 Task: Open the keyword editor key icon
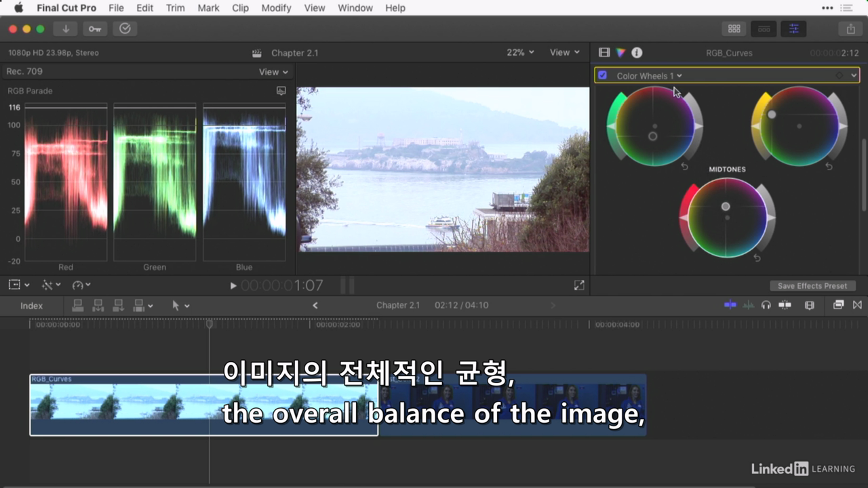(x=95, y=28)
